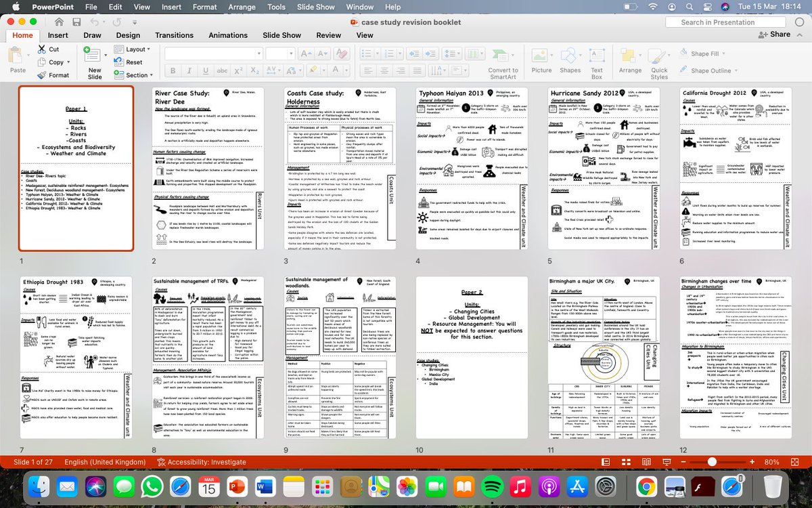Click the Reset slide icon

pyautogui.click(x=118, y=62)
